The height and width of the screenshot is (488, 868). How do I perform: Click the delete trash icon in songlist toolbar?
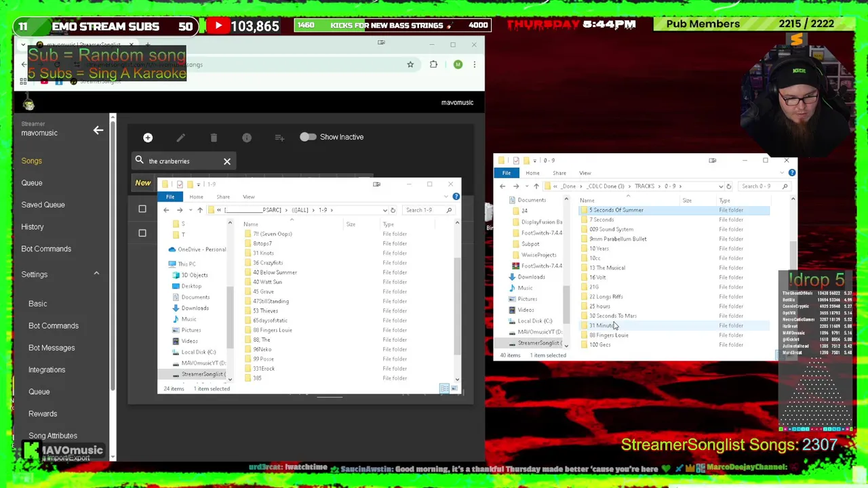point(214,138)
